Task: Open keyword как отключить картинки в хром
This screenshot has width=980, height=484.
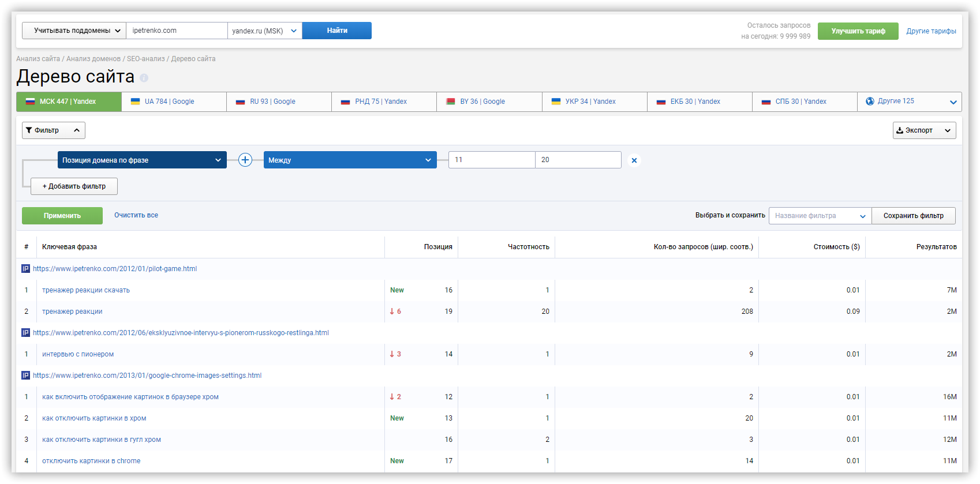Action: click(94, 418)
